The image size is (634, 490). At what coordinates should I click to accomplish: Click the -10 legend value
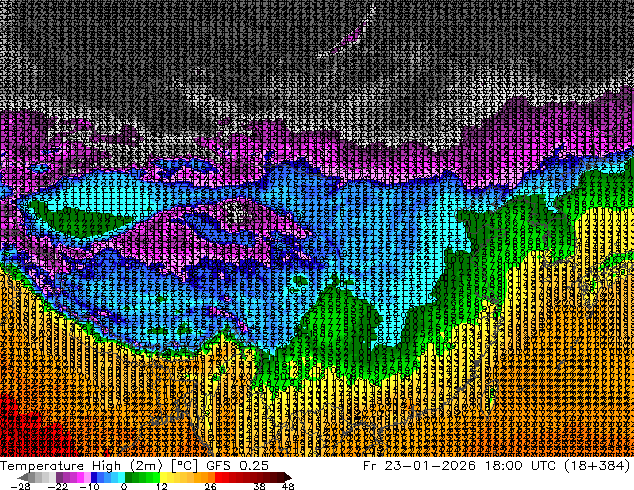coord(89,486)
